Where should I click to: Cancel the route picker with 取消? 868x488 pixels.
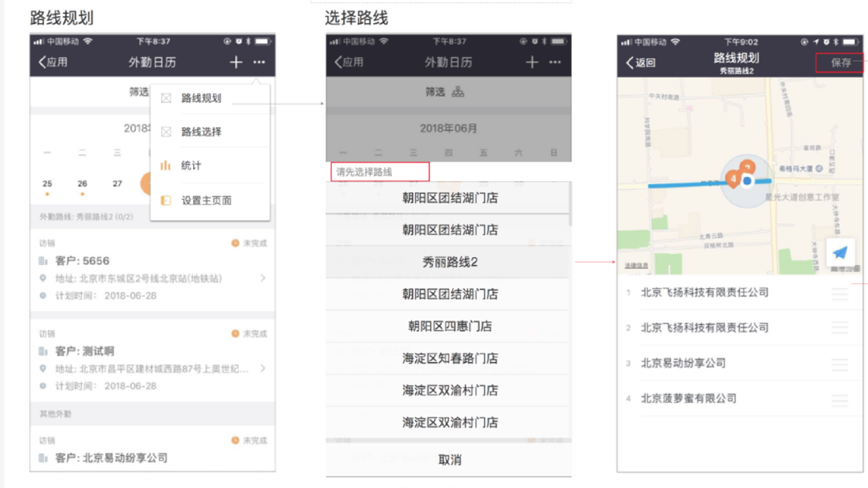pos(449,460)
